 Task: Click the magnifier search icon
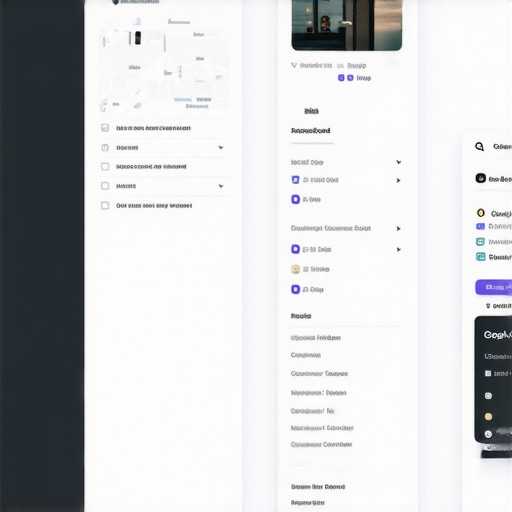point(479,146)
